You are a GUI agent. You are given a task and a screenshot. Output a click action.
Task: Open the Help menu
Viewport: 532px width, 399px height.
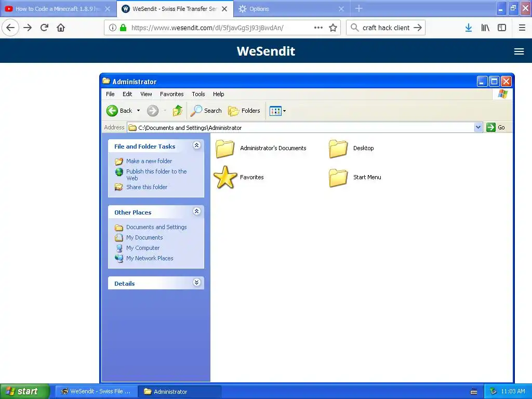(219, 94)
